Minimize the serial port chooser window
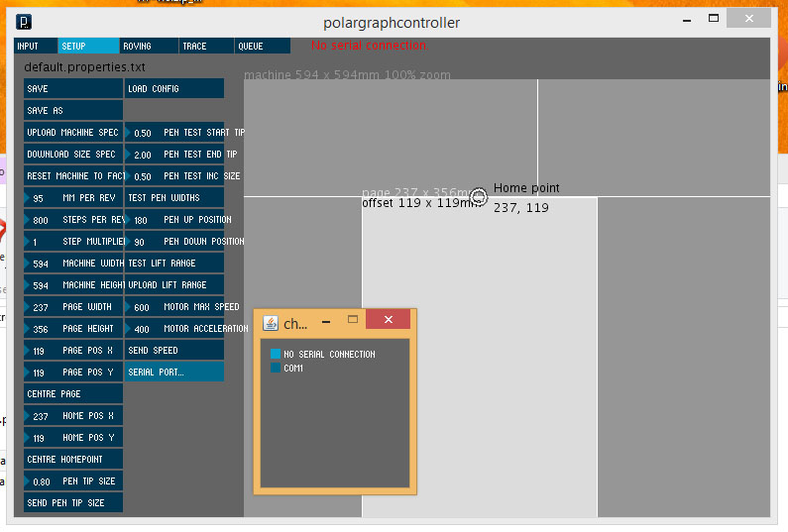 pos(326,322)
